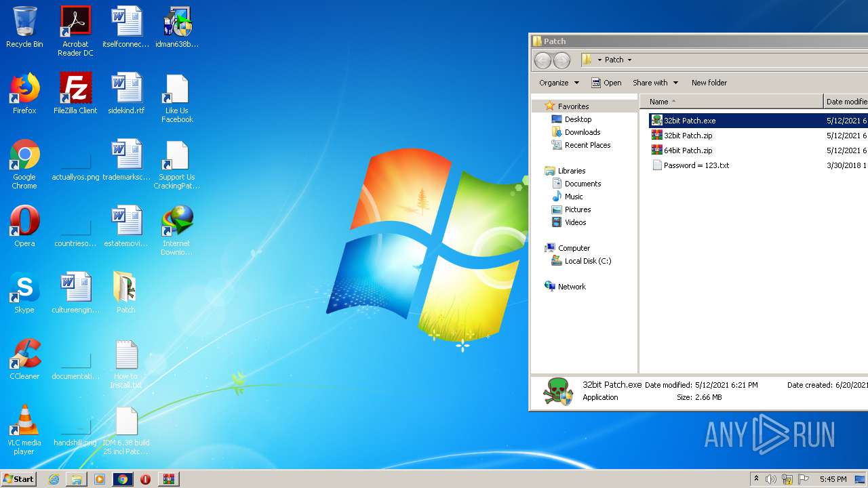Viewport: 868px width, 488px height.
Task: Open dropdown arrow before Patch in address bar
Action: (599, 60)
